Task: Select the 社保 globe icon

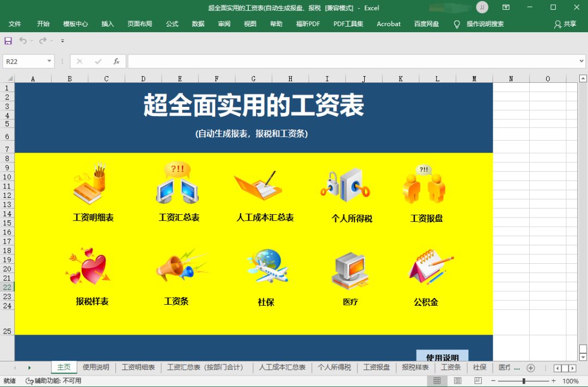Action: 265,267
